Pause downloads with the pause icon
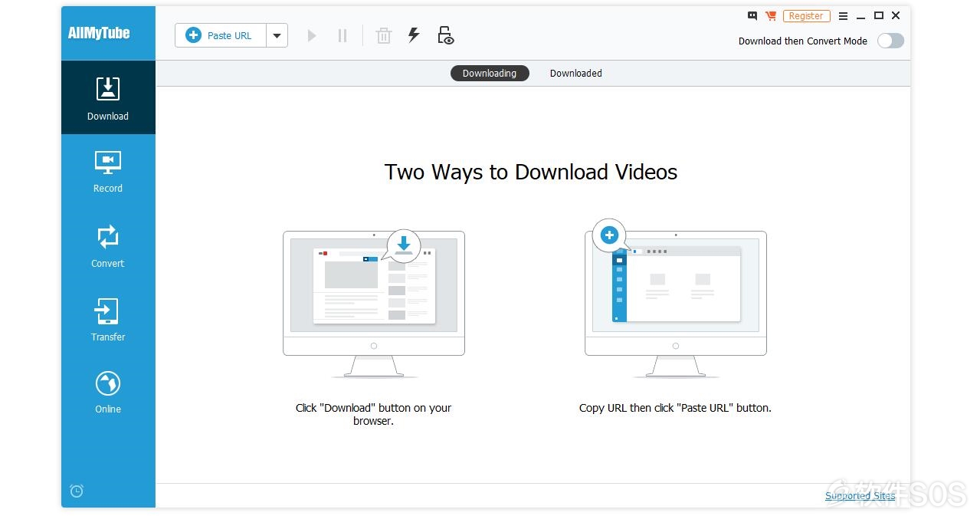The height and width of the screenshot is (516, 980). coord(343,35)
